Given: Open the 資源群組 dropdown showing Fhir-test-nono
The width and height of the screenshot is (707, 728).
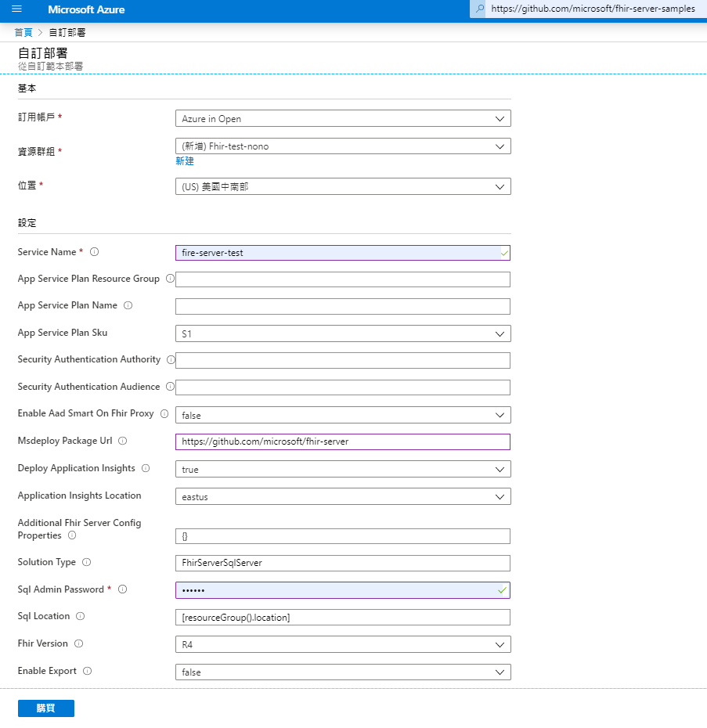Looking at the screenshot, I should [x=343, y=146].
